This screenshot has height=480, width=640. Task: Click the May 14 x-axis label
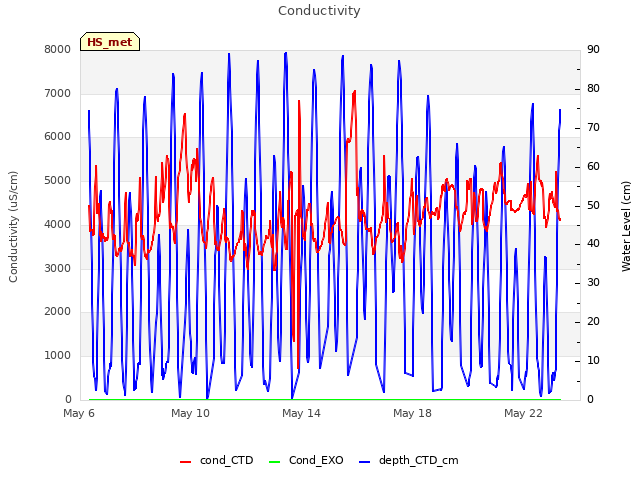tap(301, 413)
